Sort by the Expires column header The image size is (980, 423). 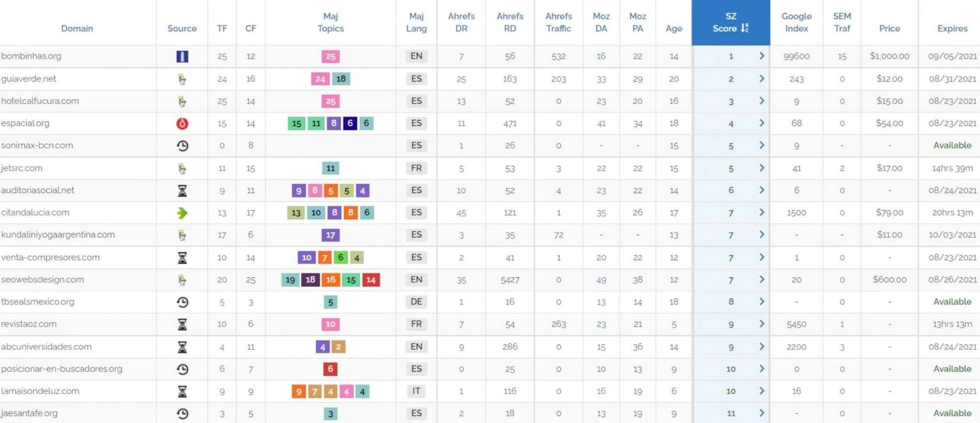[952, 29]
